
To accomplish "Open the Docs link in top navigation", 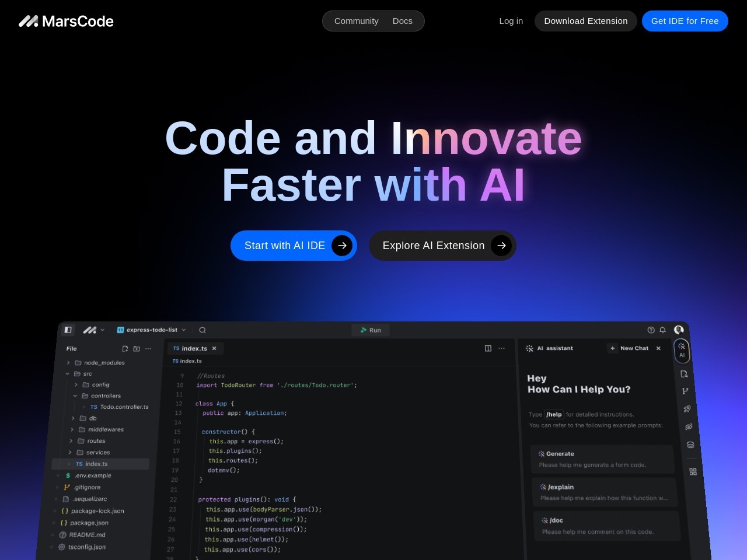I will (403, 21).
